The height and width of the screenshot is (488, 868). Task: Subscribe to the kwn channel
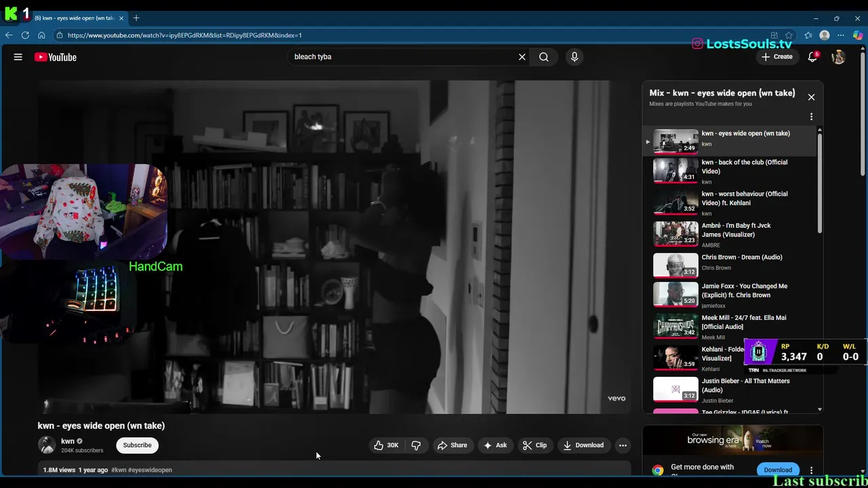tap(137, 445)
